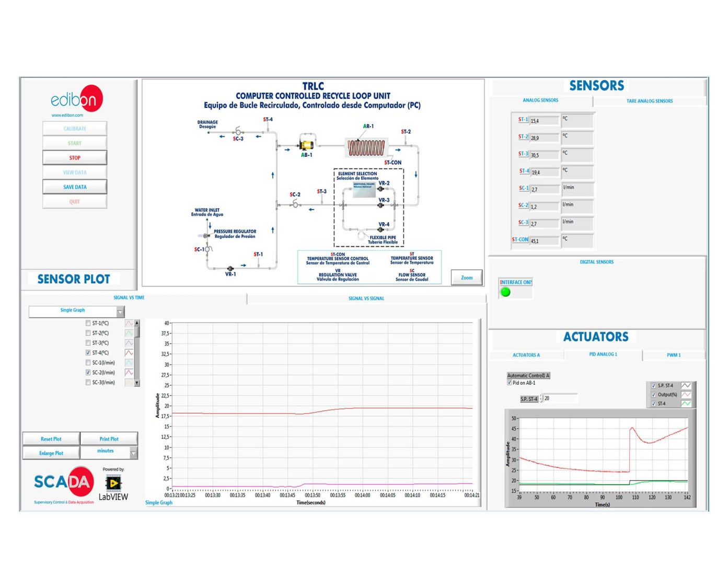Click the SC-1 flow sensor symbol
Screen dimensions: 728x588
coord(207,249)
